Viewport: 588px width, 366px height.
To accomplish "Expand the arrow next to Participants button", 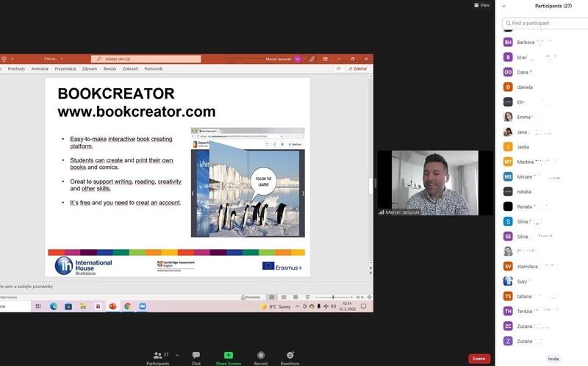I will [x=177, y=355].
